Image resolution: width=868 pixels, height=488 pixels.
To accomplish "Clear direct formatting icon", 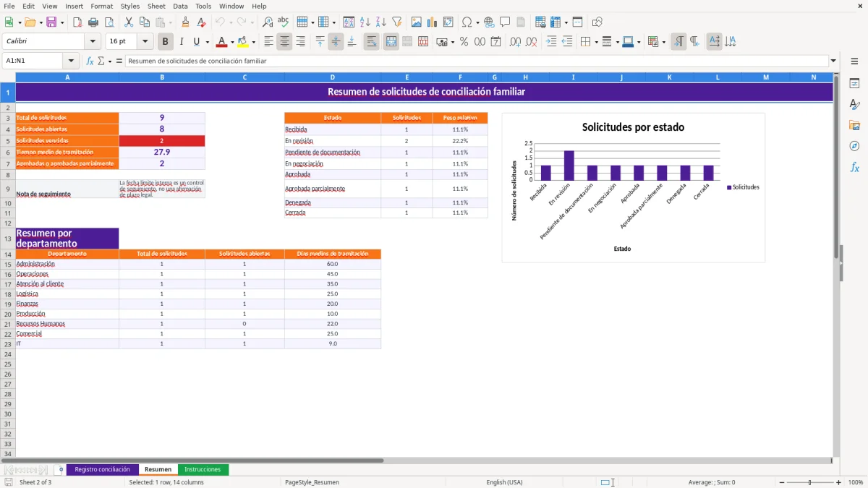I will [x=202, y=22].
